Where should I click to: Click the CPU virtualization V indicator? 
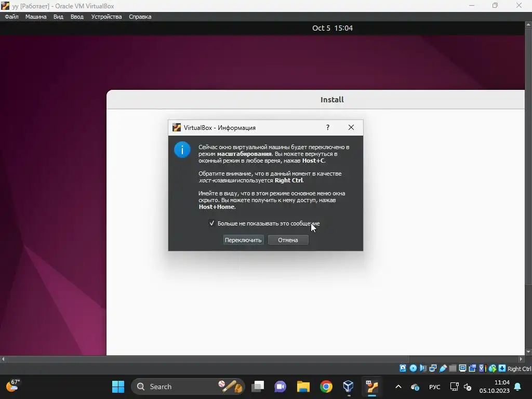[483, 368]
